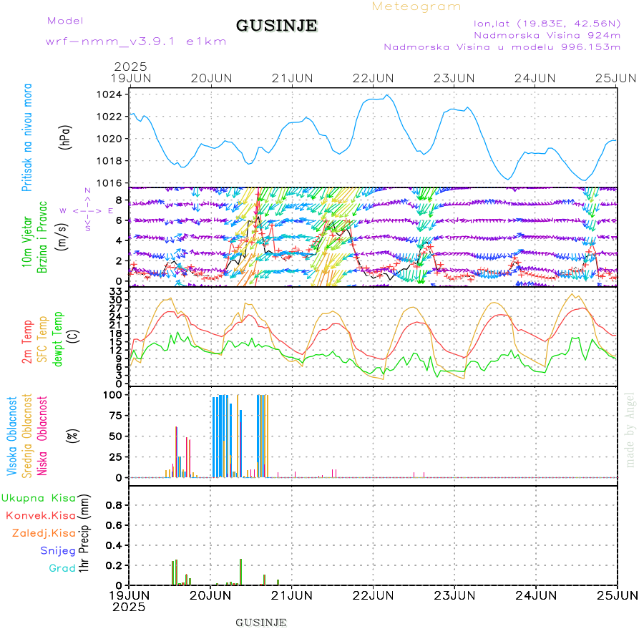
Task: Click the top axis 22JUN date label
Action: (x=374, y=78)
